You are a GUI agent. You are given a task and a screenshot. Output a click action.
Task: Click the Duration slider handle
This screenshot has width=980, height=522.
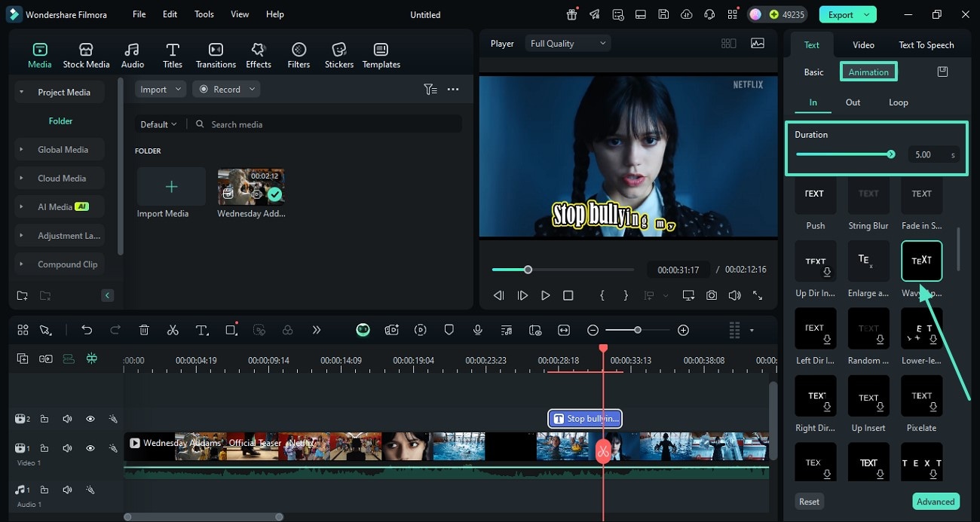pyautogui.click(x=891, y=154)
